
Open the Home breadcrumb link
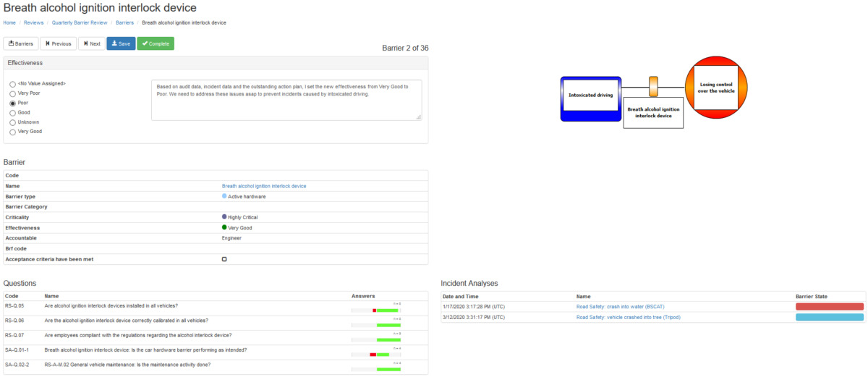[x=9, y=22]
